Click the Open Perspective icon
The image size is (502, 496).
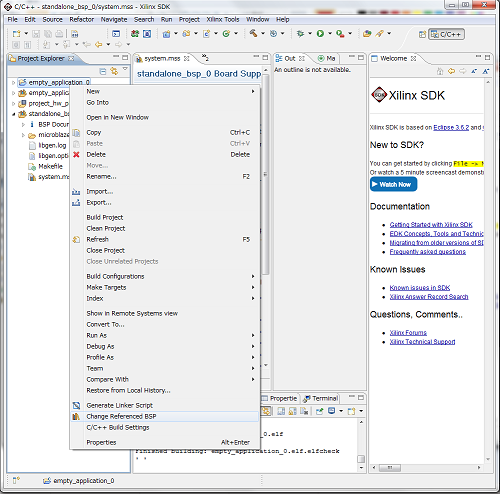[x=422, y=34]
